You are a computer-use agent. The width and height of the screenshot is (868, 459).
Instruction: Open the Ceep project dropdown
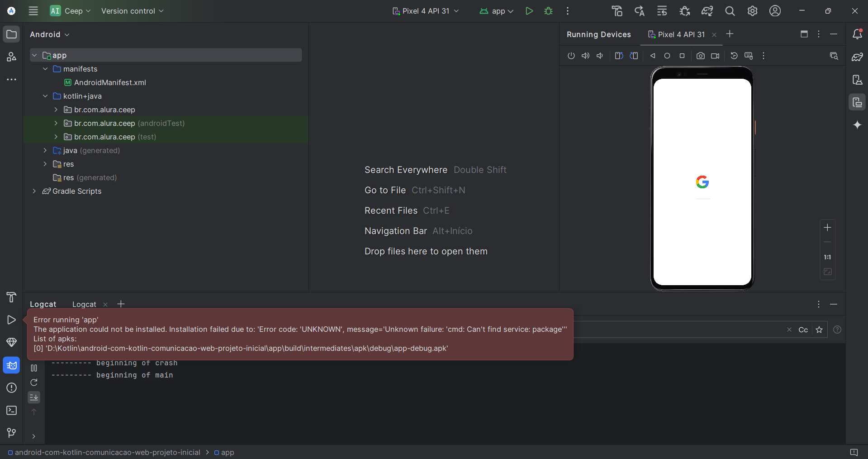71,11
